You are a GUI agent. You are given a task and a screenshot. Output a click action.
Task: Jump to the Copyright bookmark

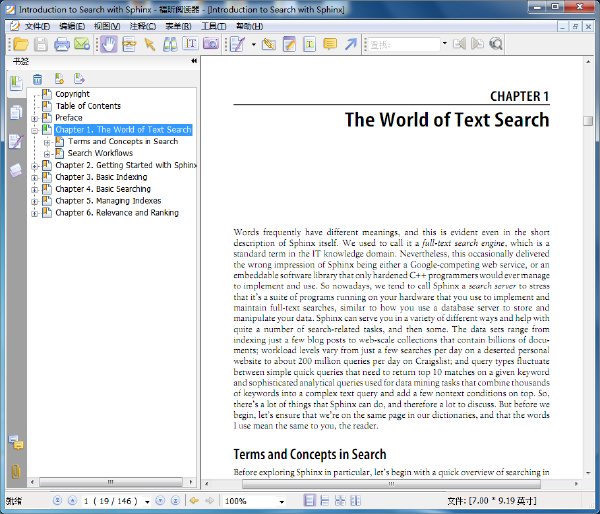[72, 94]
